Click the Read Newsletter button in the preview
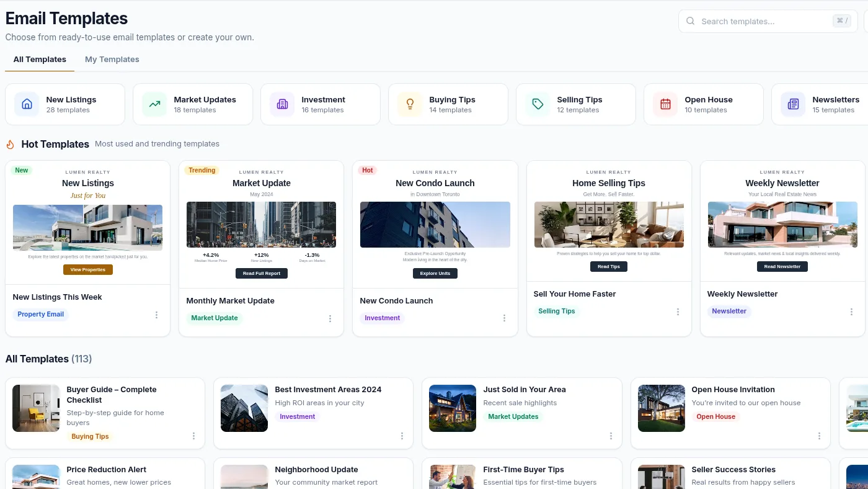868x489 pixels. [782, 267]
